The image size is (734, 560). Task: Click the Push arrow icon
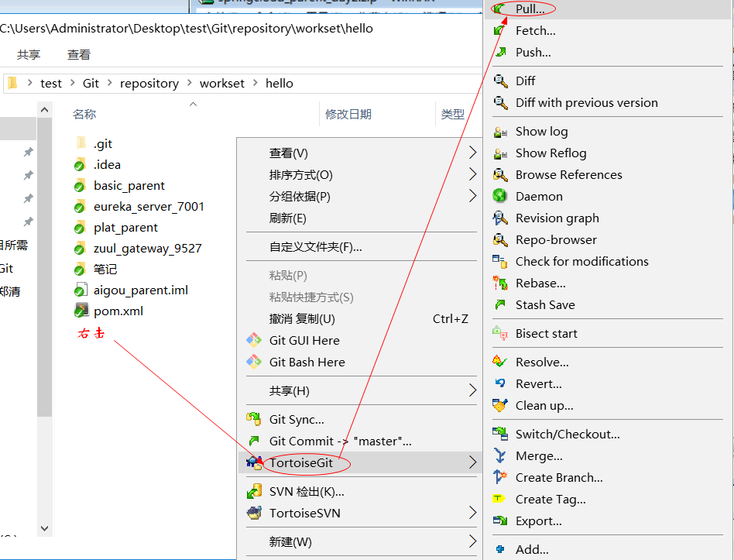click(x=500, y=53)
